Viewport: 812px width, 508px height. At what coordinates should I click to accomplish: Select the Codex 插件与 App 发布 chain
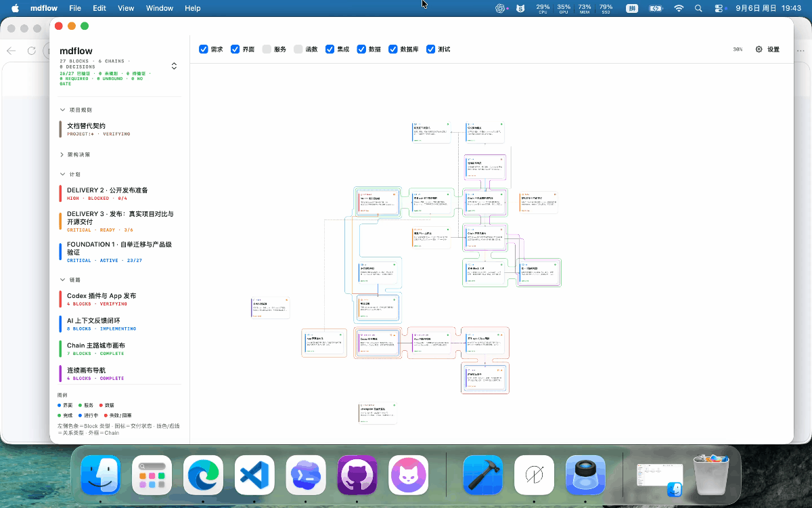pos(119,299)
